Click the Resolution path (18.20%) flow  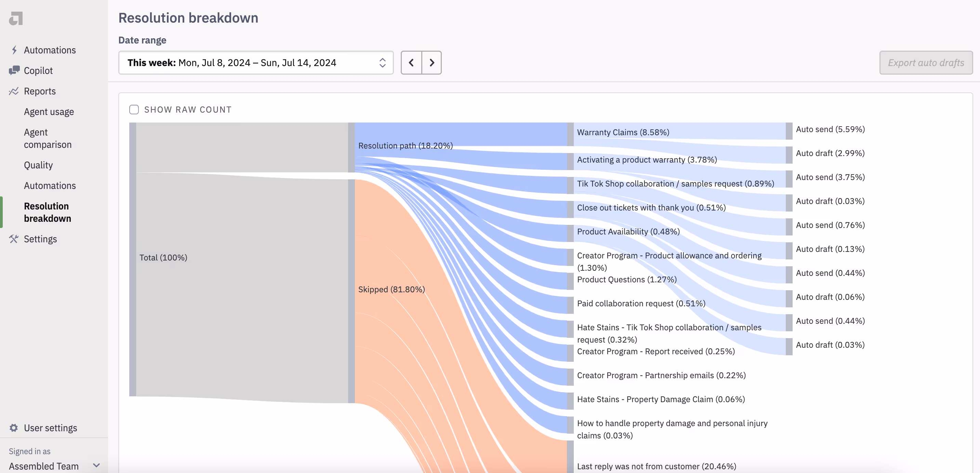(x=406, y=145)
